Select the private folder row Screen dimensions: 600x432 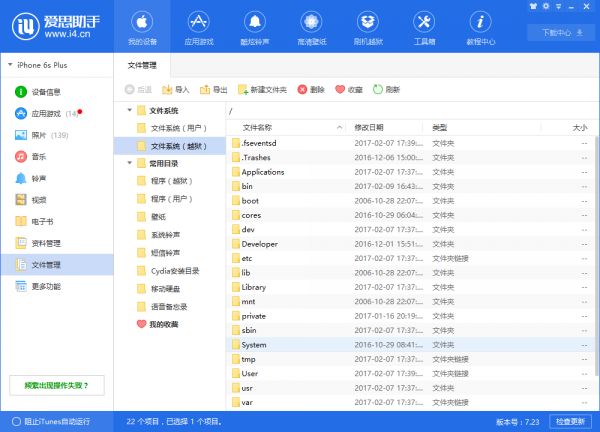[410, 316]
